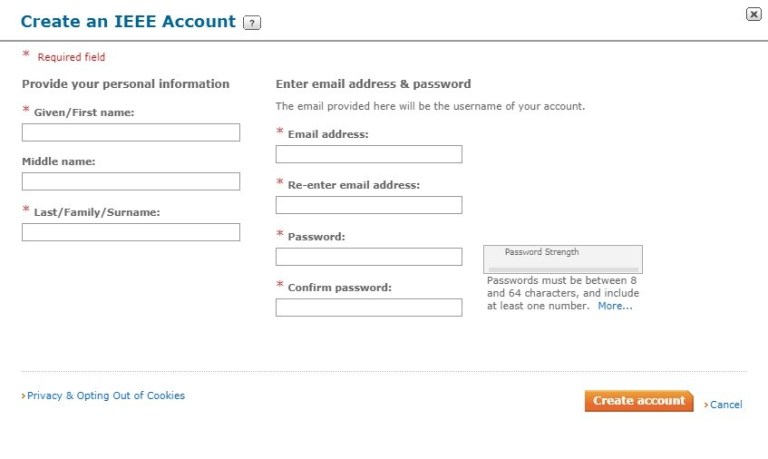768x459 pixels.
Task: Click the Password Strength meter
Action: (563, 260)
